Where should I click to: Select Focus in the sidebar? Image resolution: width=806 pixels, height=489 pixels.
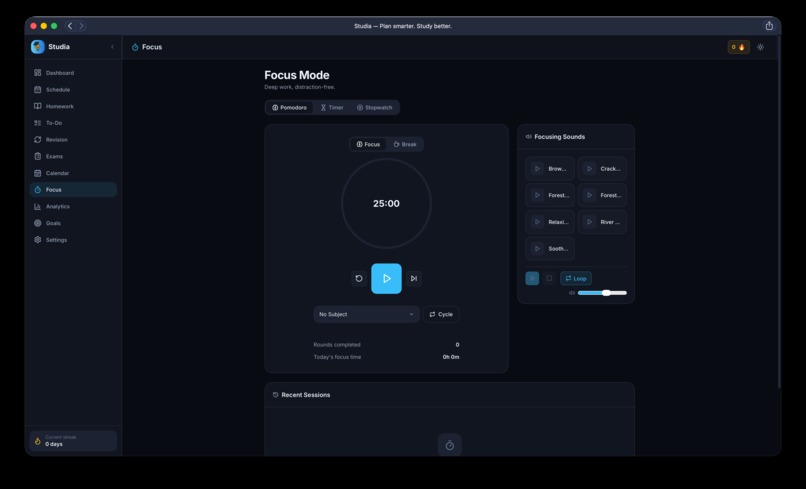tap(73, 190)
